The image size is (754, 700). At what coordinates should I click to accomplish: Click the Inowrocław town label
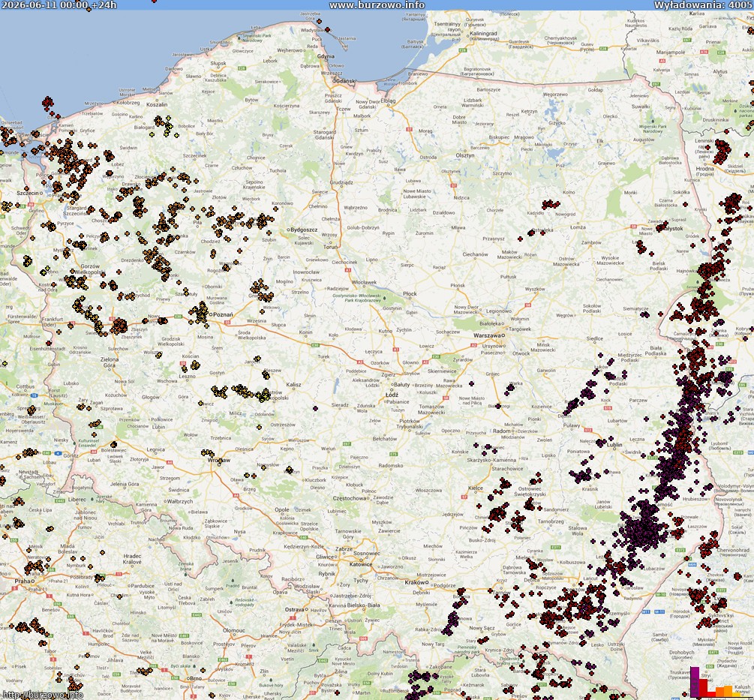coord(306,272)
